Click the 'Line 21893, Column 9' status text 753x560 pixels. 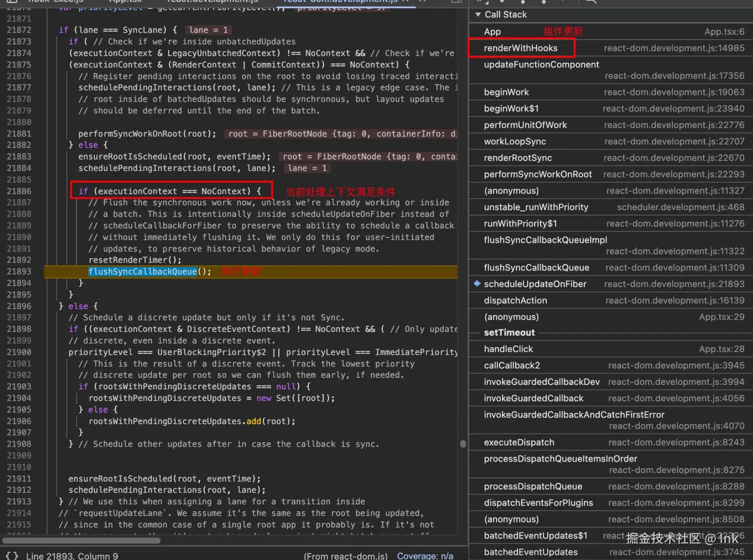pyautogui.click(x=72, y=555)
